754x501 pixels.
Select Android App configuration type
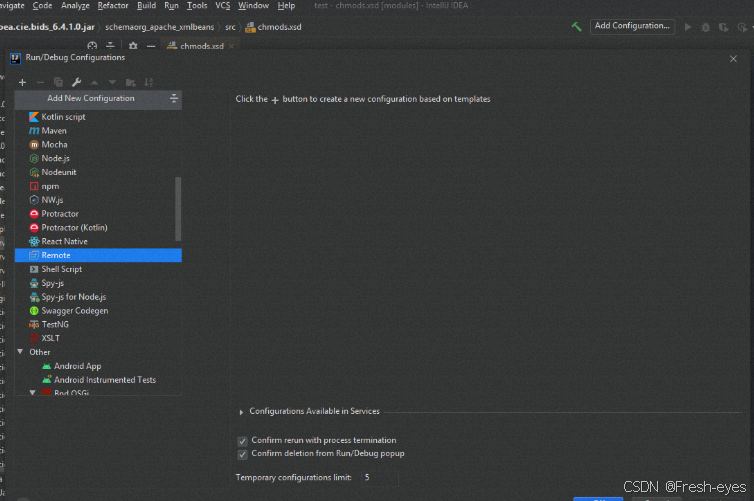[x=98, y=366]
